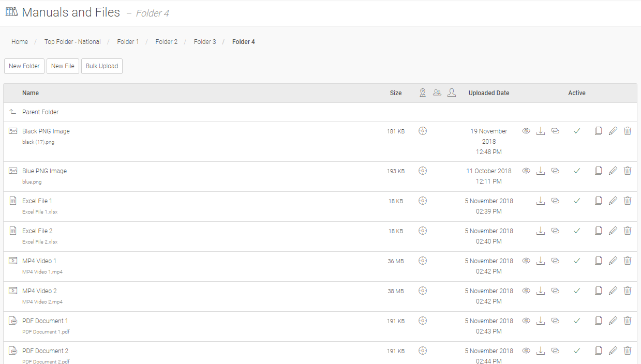Edit Excel File 2 with pencil icon
641x364 pixels.
coord(613,231)
